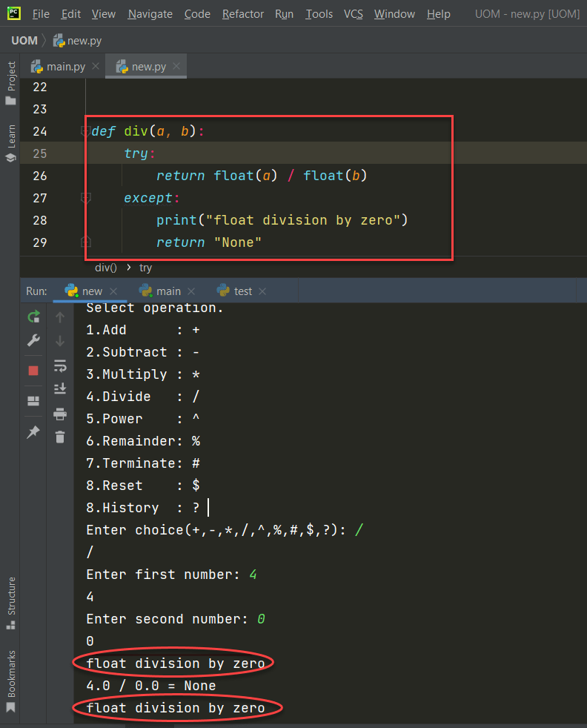The image size is (587, 728).
Task: Click the fold end marker at line 29
Action: pyautogui.click(x=85, y=242)
